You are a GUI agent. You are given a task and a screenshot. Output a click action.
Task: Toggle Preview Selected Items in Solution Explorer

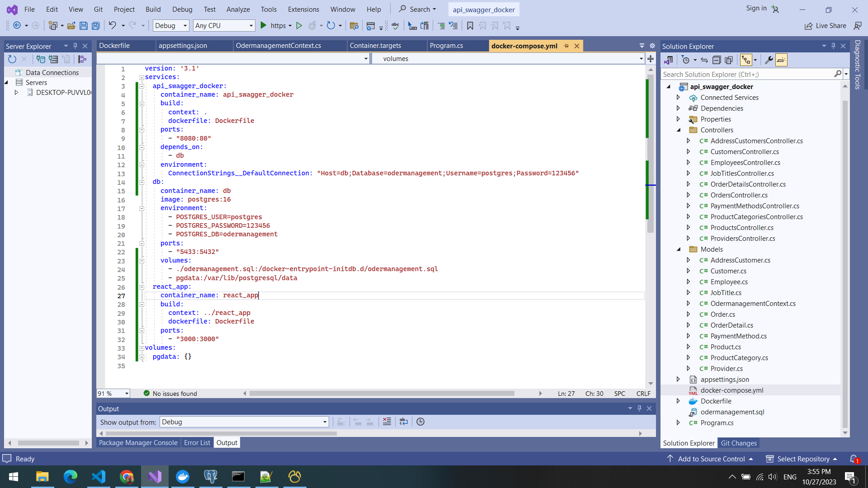[781, 60]
